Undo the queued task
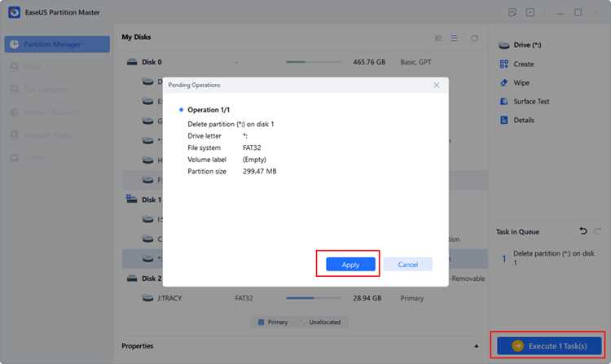 tap(583, 230)
